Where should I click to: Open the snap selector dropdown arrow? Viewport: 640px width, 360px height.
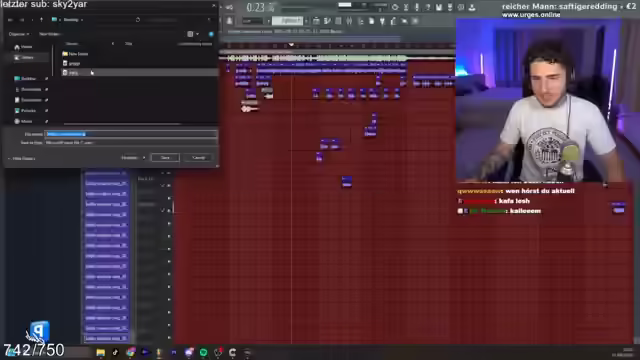(x=268, y=21)
